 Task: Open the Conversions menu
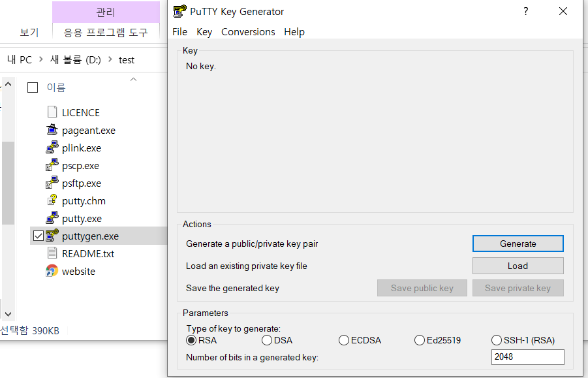pyautogui.click(x=248, y=32)
